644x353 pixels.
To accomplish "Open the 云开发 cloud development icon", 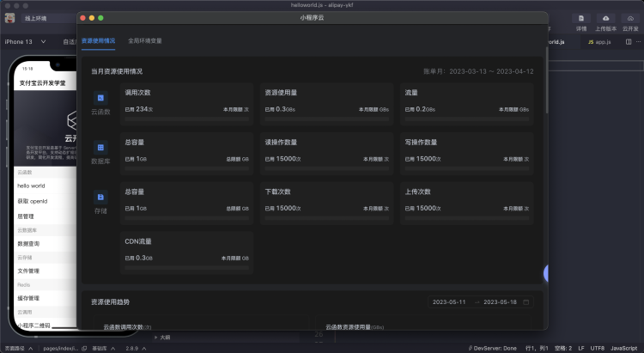I will point(630,19).
